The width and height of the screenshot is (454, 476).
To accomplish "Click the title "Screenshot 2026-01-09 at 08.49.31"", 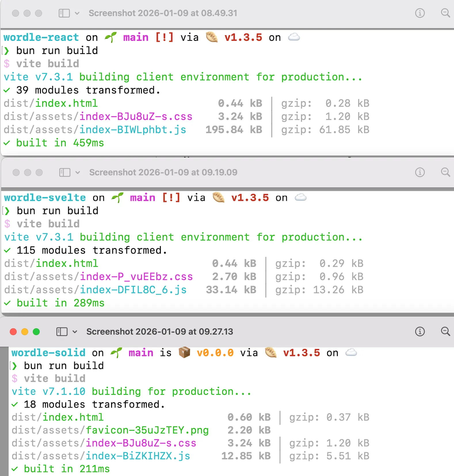I will coord(163,13).
